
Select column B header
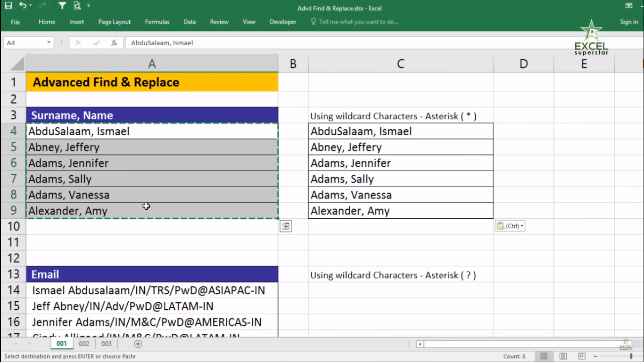tap(293, 64)
